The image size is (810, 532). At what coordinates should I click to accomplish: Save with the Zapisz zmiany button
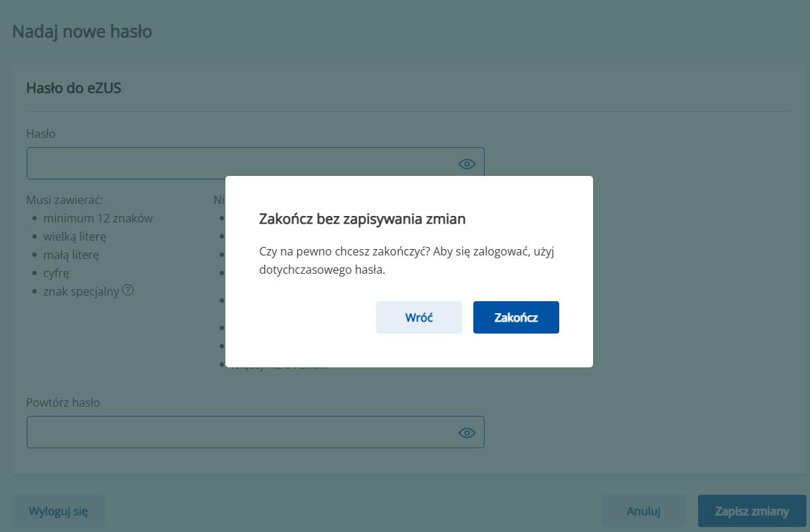pyautogui.click(x=752, y=511)
